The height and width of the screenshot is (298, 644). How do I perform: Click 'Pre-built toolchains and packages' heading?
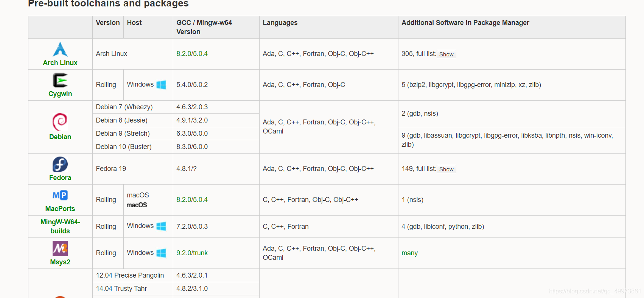tap(108, 4)
